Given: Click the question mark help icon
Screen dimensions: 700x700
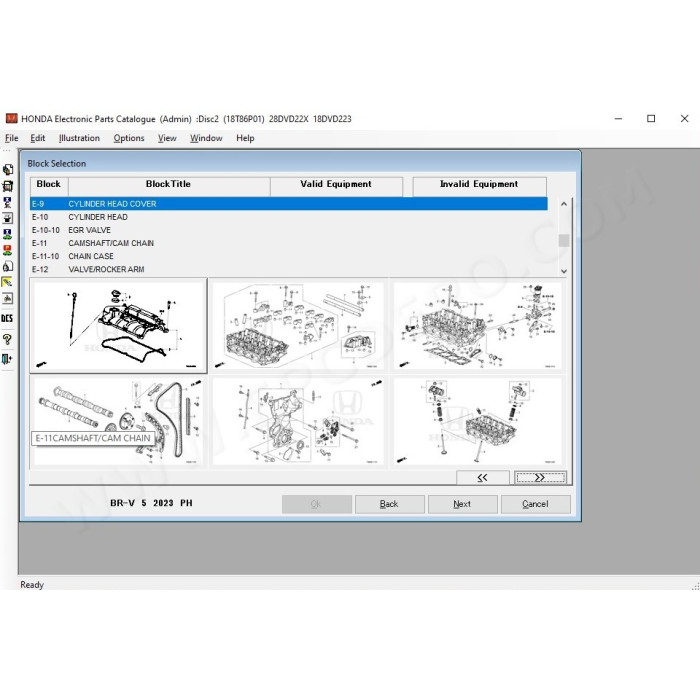Looking at the screenshot, I should point(7,339).
